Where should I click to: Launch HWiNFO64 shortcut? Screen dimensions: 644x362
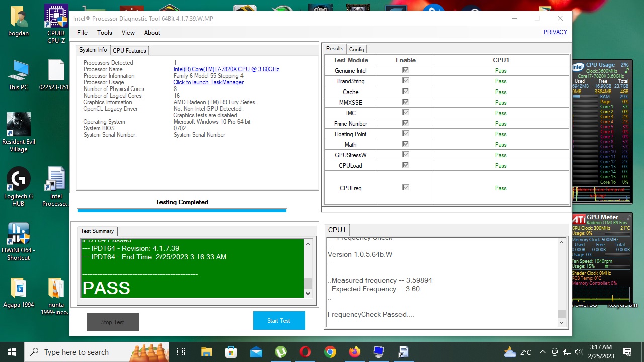point(19,241)
